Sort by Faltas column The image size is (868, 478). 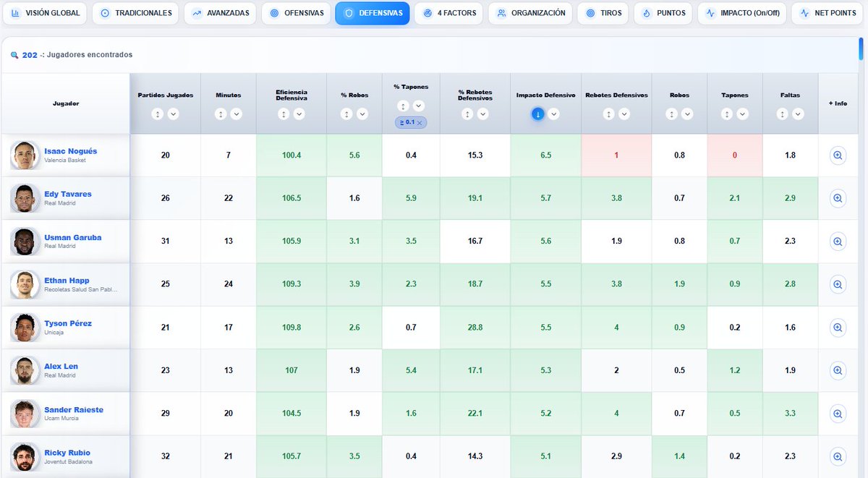pyautogui.click(x=782, y=114)
